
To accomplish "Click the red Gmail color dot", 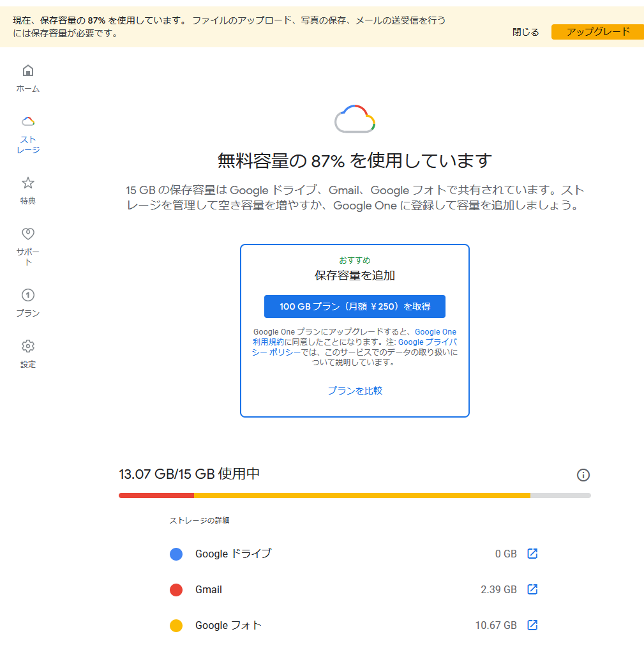I will [x=176, y=589].
